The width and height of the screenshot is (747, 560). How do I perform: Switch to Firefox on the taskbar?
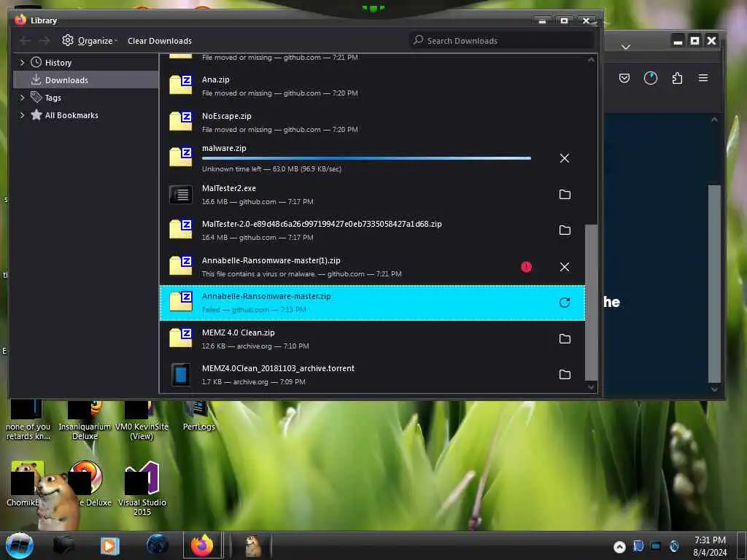203,545
